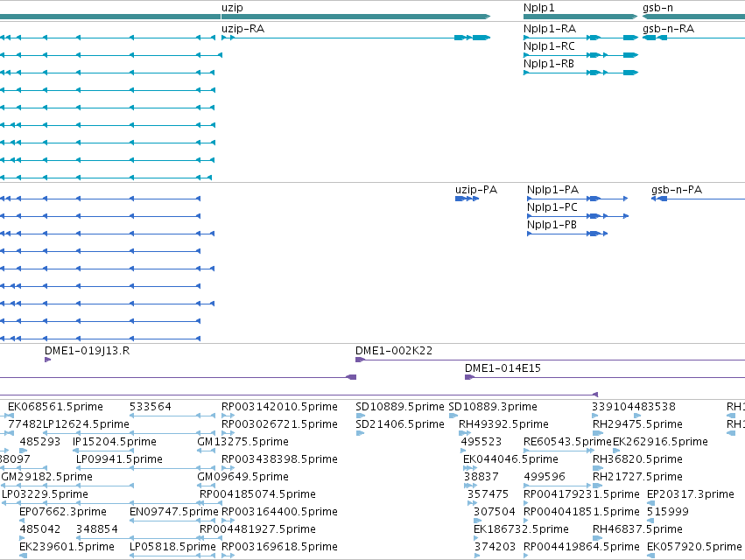Select EST IP15204.5prime
Image resolution: width=745 pixels, height=560 pixels.
[115, 442]
